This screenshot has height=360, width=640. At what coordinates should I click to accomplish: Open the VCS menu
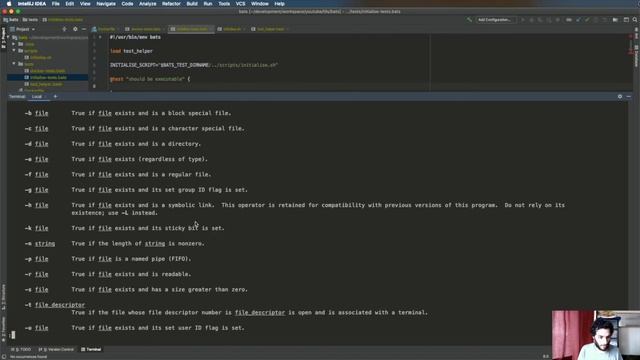click(x=240, y=4)
